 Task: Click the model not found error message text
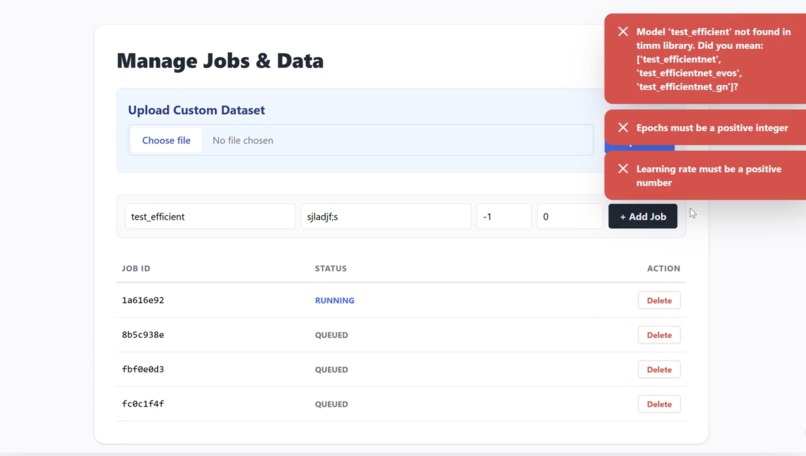[x=713, y=59]
